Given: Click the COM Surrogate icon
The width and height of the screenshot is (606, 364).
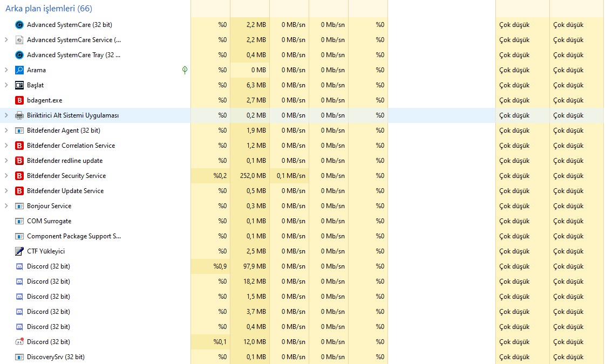Looking at the screenshot, I should [x=19, y=221].
